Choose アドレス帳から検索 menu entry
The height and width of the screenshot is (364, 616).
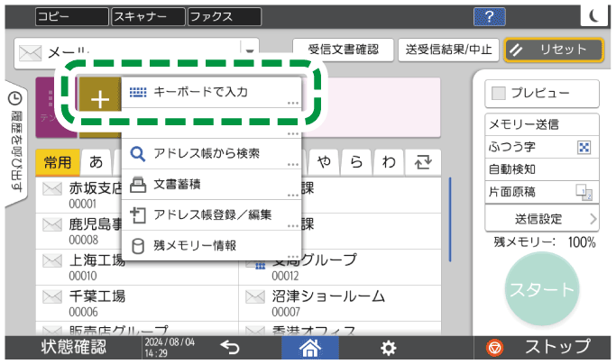[x=211, y=153]
